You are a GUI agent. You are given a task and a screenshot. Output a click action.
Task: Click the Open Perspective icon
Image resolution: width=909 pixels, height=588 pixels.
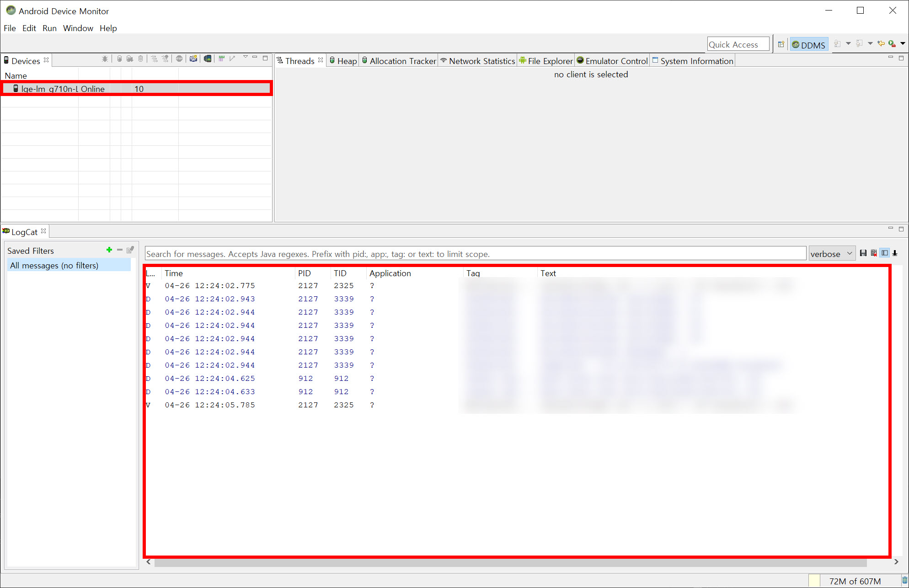[781, 44]
